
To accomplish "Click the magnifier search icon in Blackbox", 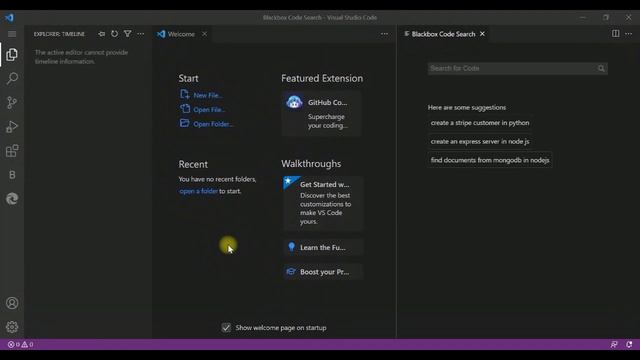I will 601,69.
